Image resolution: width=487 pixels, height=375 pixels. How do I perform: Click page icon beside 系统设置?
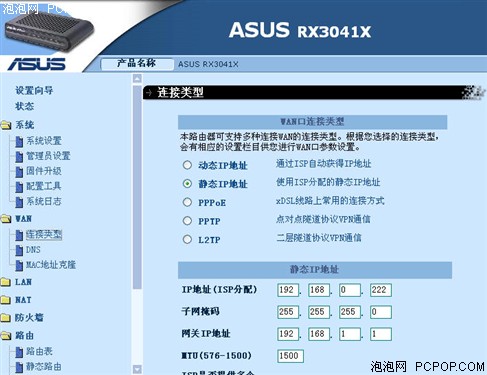click(19, 141)
